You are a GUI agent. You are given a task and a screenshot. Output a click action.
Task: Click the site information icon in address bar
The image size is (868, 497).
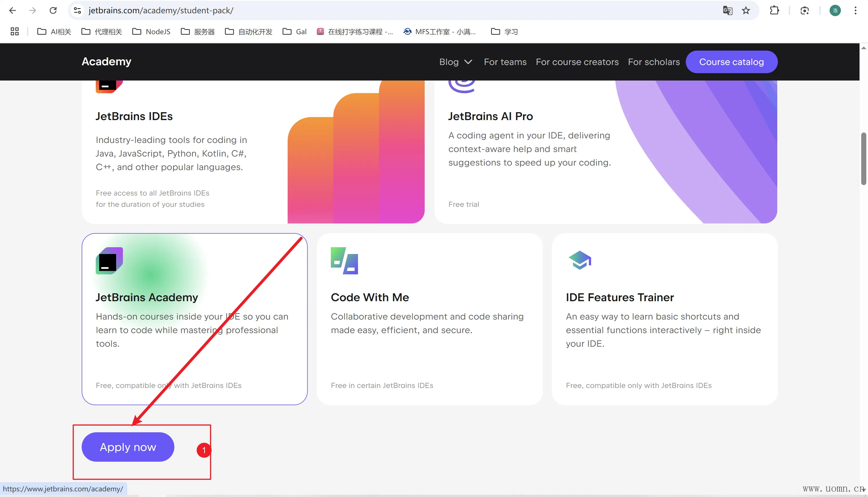click(x=77, y=10)
